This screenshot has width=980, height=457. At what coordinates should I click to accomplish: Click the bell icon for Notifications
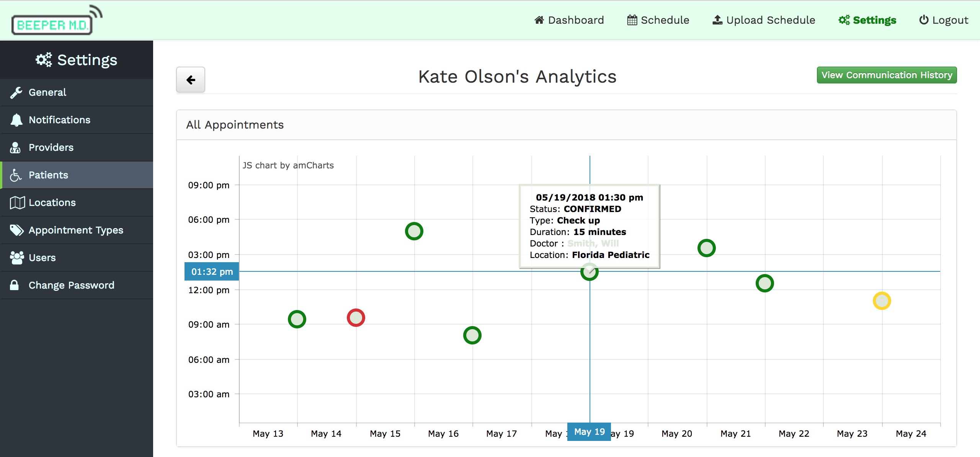point(16,120)
